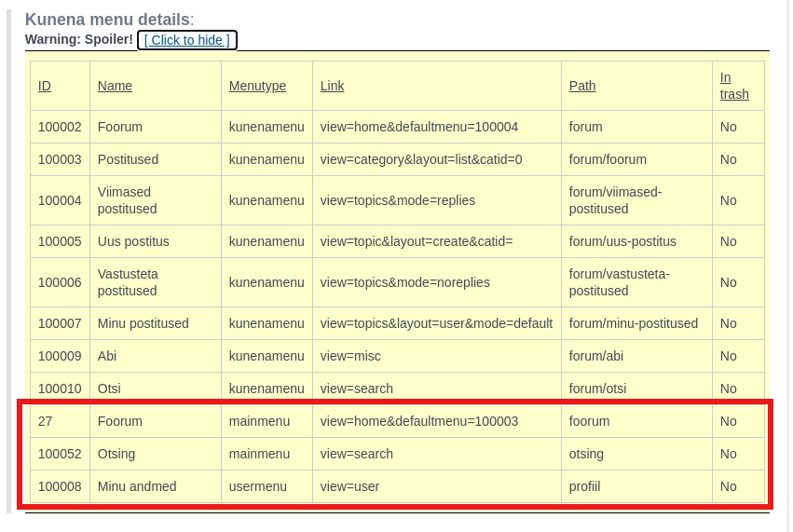Click the 'Viimased postitused' name cell

click(x=127, y=200)
